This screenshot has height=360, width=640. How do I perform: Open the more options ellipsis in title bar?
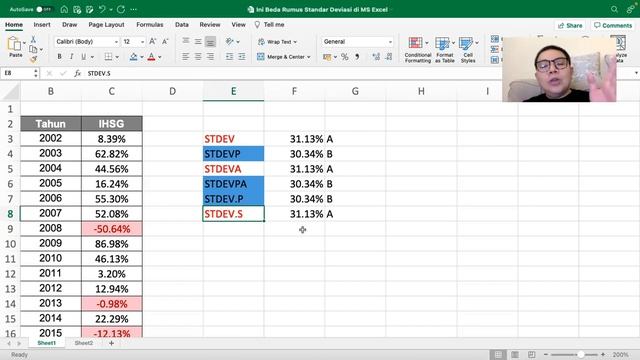pyautogui.click(x=134, y=9)
